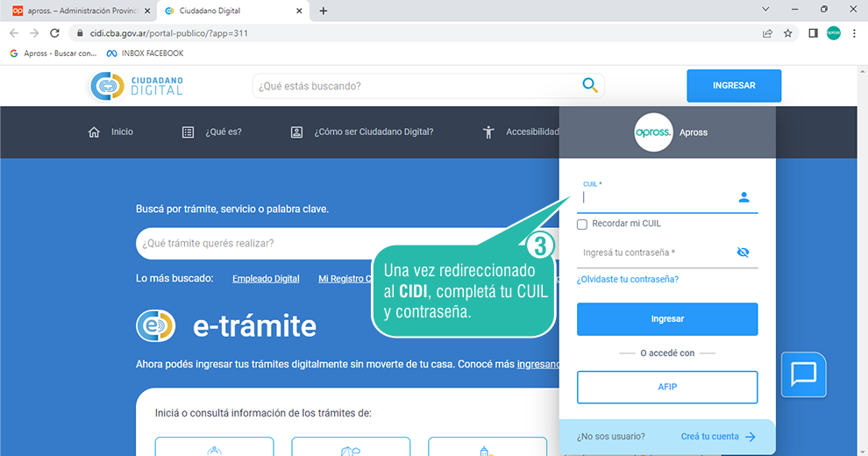868x456 pixels.
Task: Open Empleado Digital link
Action: click(x=266, y=279)
